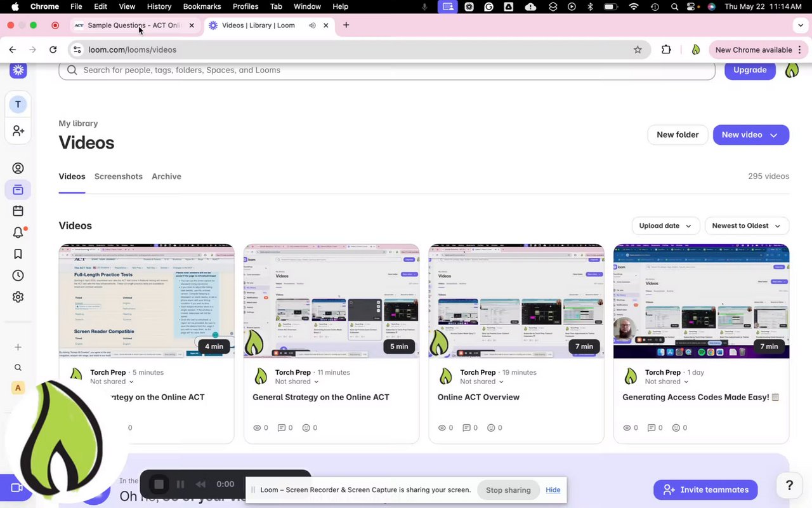The image size is (812, 508).
Task: Open the profile icon in the sidebar
Action: (x=18, y=168)
